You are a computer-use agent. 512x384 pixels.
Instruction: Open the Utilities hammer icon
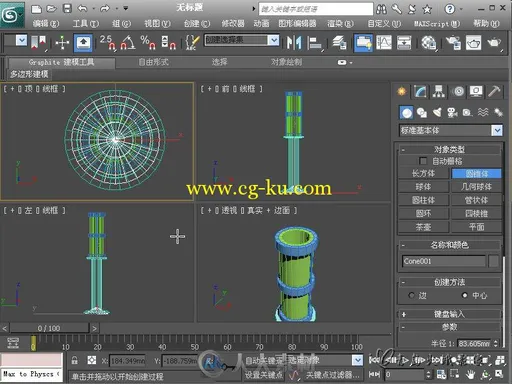point(494,91)
